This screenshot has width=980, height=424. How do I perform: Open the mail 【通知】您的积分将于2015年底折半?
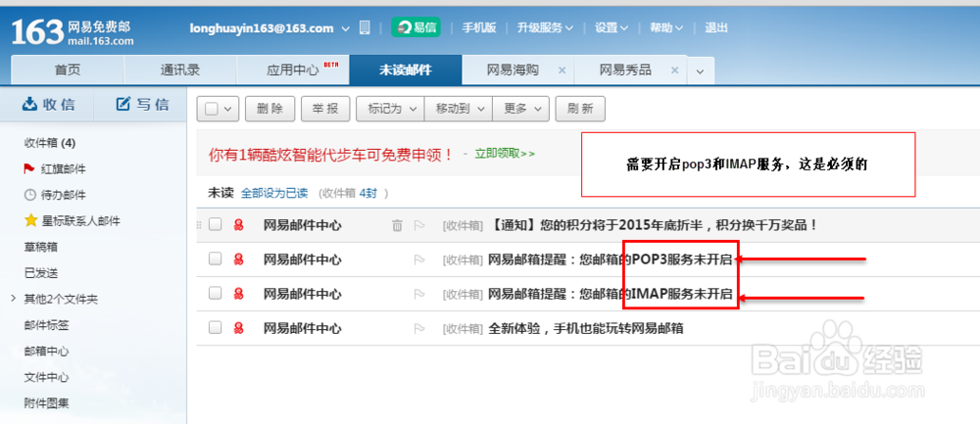coord(653,225)
